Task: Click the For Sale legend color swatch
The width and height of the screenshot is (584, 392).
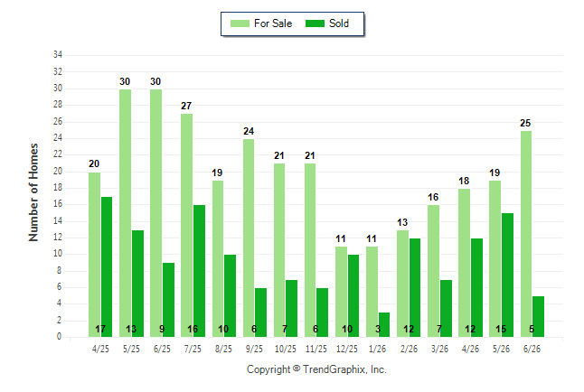Action: point(240,23)
